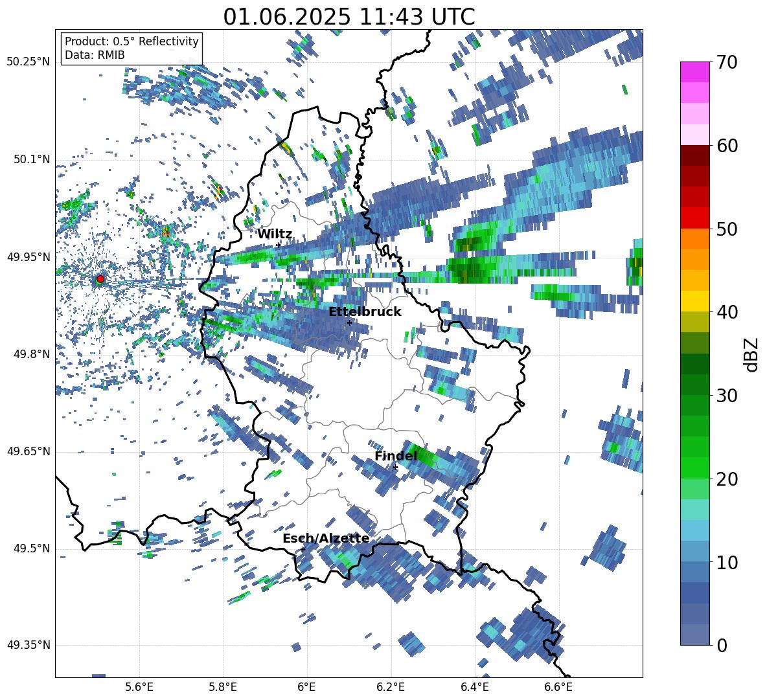This screenshot has width=767, height=700.
Task: Click the 6°E longitude label
Action: coord(307,687)
